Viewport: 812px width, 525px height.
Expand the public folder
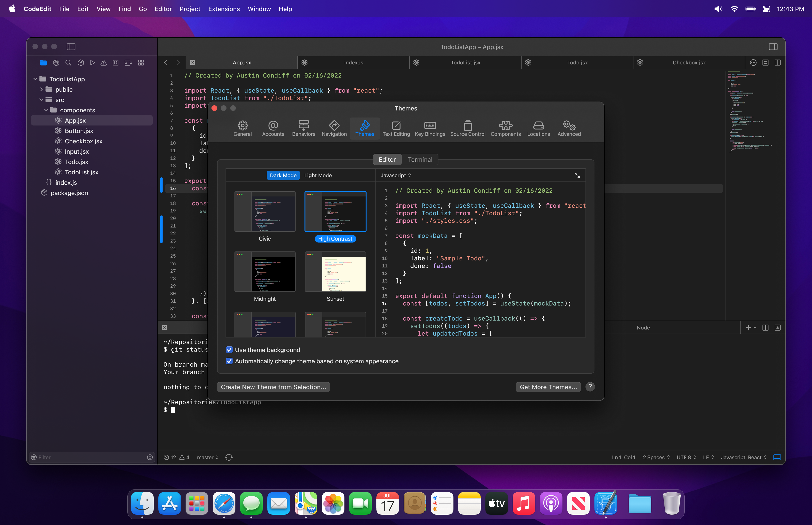coord(42,89)
